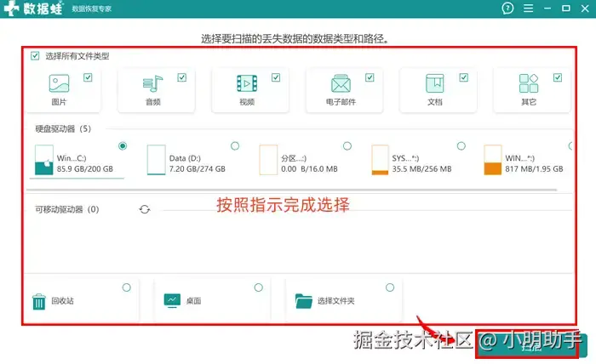Uncheck the 文档 file type checkbox

click(464, 77)
